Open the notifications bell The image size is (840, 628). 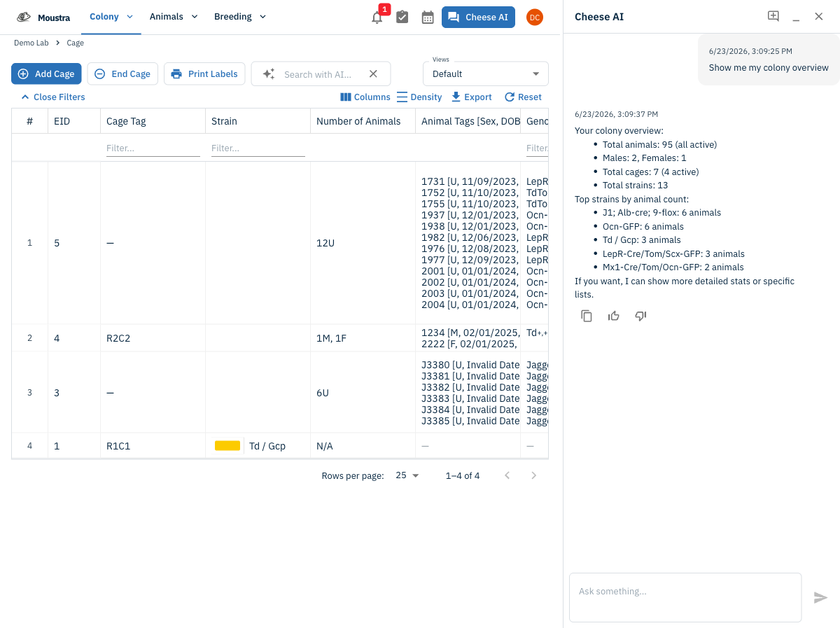377,18
